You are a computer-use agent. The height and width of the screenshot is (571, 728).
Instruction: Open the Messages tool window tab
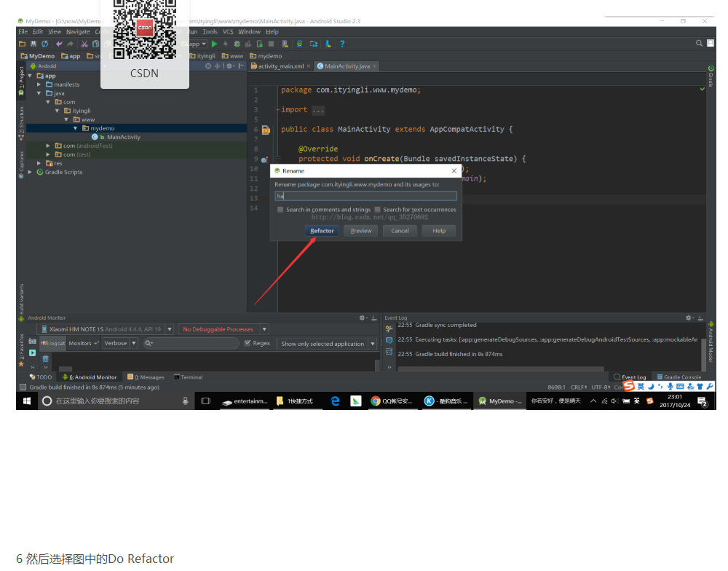146,377
